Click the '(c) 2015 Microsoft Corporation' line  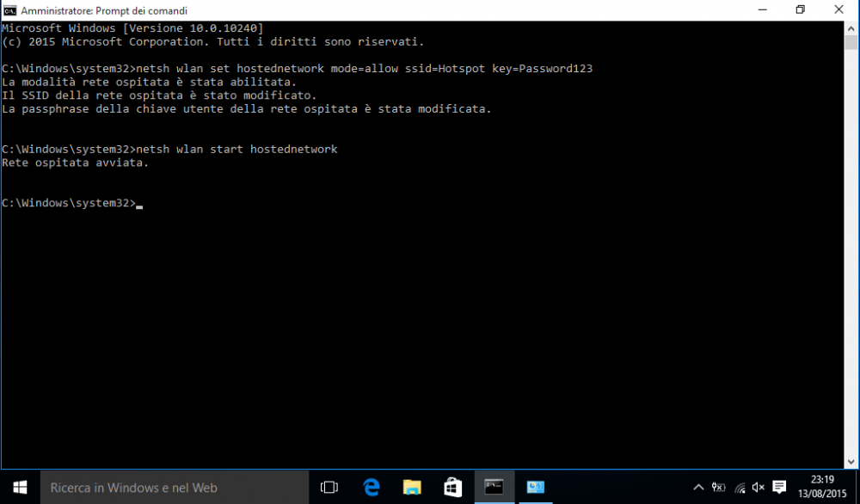(212, 41)
